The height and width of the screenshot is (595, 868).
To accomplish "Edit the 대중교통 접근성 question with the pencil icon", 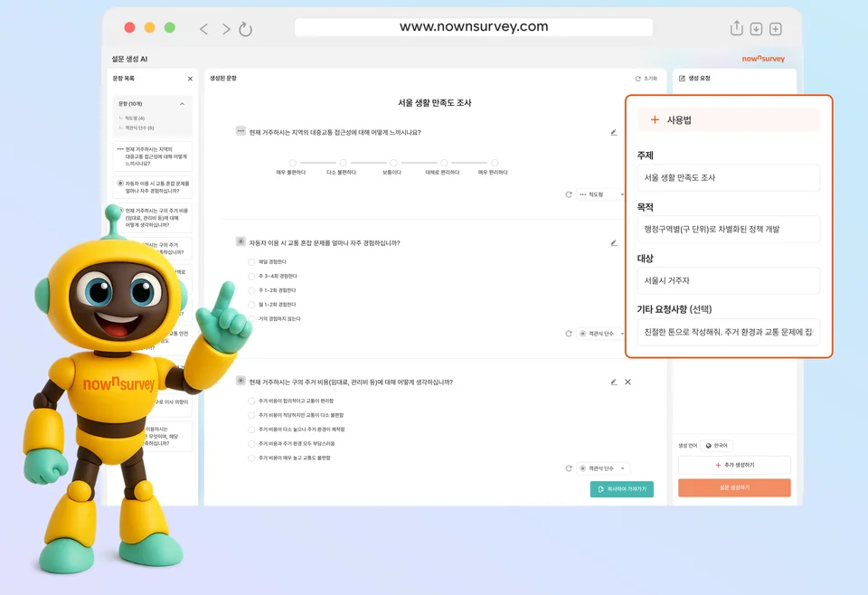I will pyautogui.click(x=614, y=132).
